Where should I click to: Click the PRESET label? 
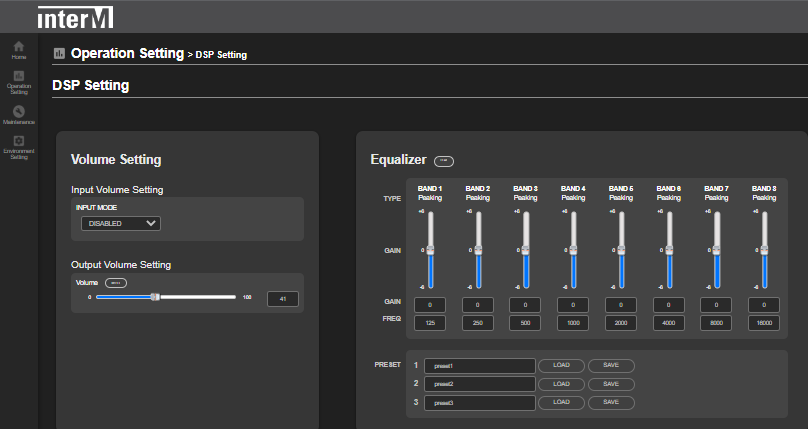click(388, 365)
